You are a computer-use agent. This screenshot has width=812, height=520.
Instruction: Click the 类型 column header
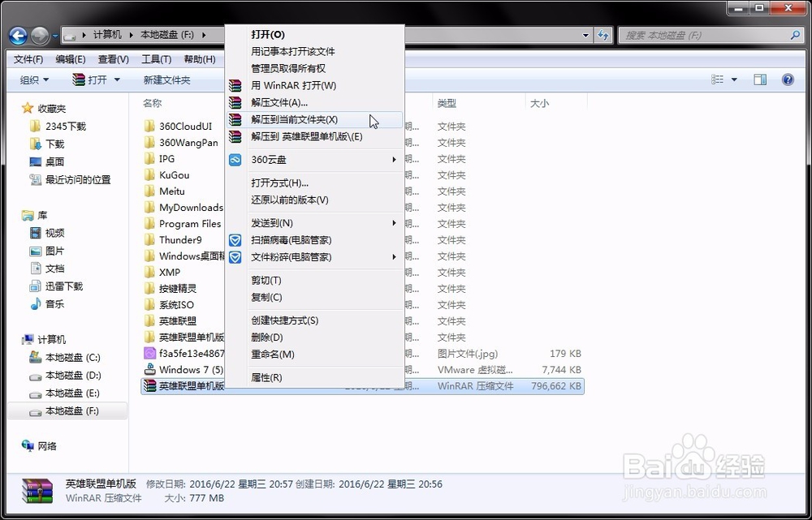click(x=447, y=104)
